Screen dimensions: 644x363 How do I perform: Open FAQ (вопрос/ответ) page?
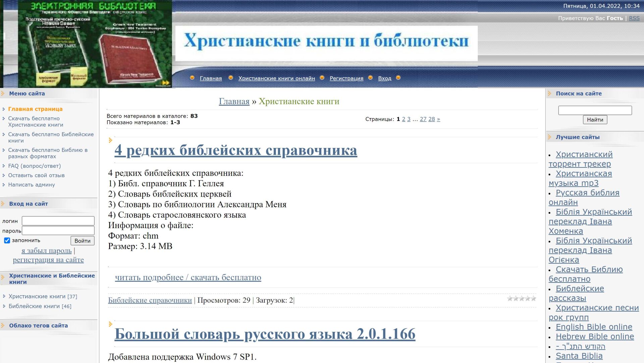(35, 166)
